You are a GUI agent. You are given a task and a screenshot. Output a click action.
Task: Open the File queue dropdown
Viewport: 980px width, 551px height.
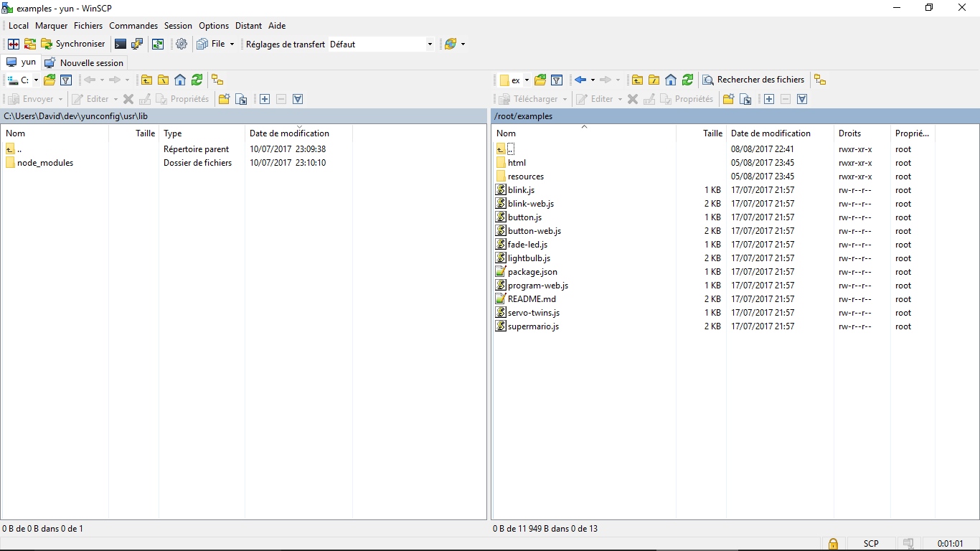[x=216, y=44]
